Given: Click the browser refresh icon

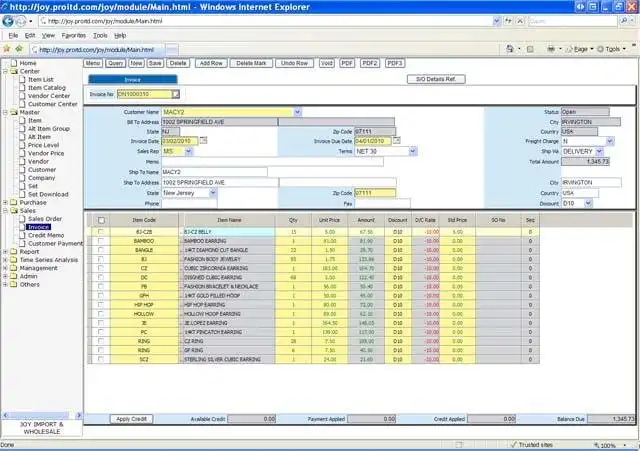Looking at the screenshot, I should coord(508,21).
